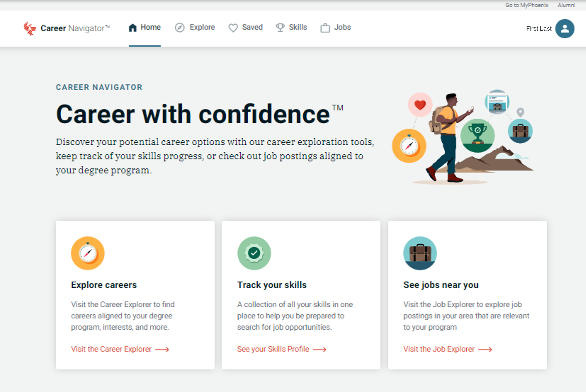Click the arrow after Visit the Job Explorer

coord(485,349)
